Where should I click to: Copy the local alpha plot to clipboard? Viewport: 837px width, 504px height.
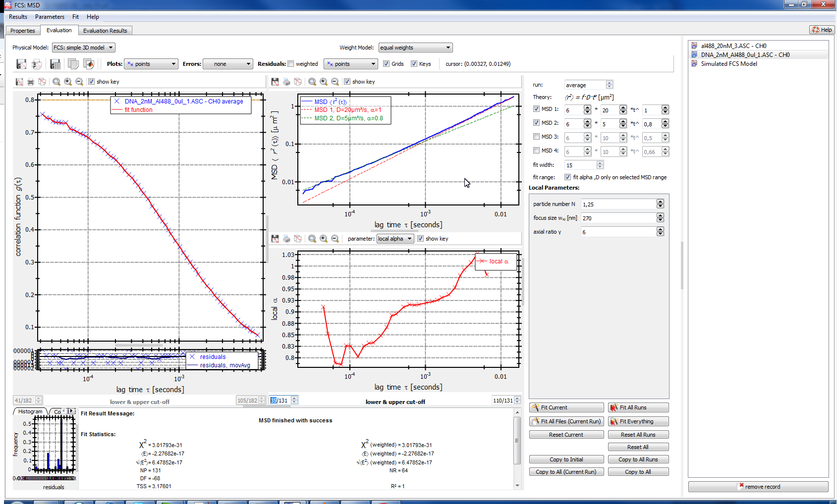(298, 239)
